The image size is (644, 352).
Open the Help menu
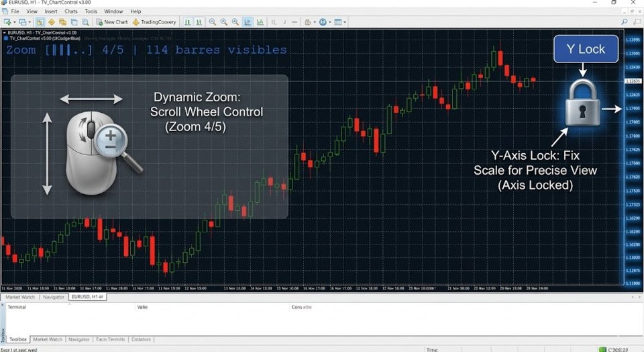tap(136, 11)
